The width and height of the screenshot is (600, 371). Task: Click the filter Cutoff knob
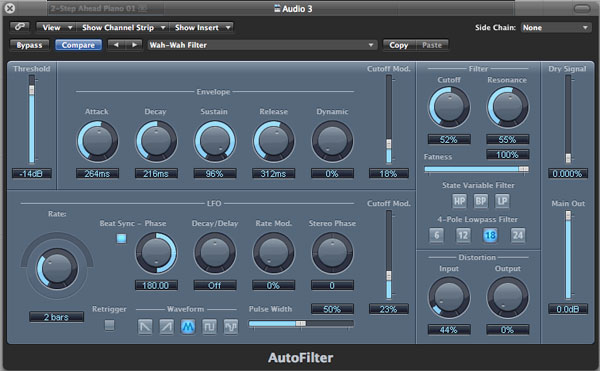click(449, 107)
